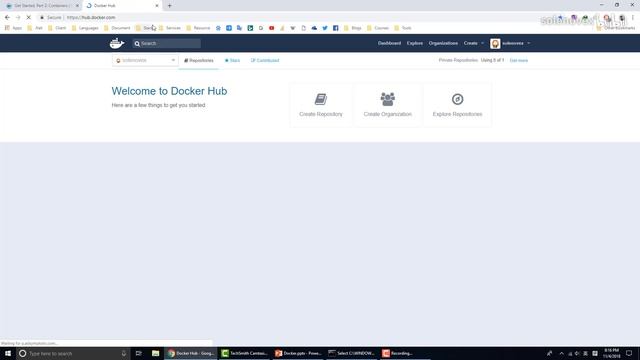Click the Create Repository book icon
The image size is (640, 360).
pyautogui.click(x=321, y=99)
